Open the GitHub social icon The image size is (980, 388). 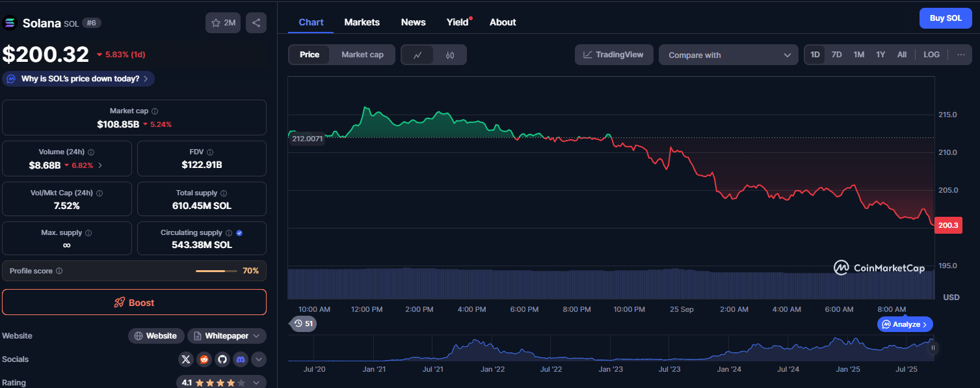tap(222, 359)
